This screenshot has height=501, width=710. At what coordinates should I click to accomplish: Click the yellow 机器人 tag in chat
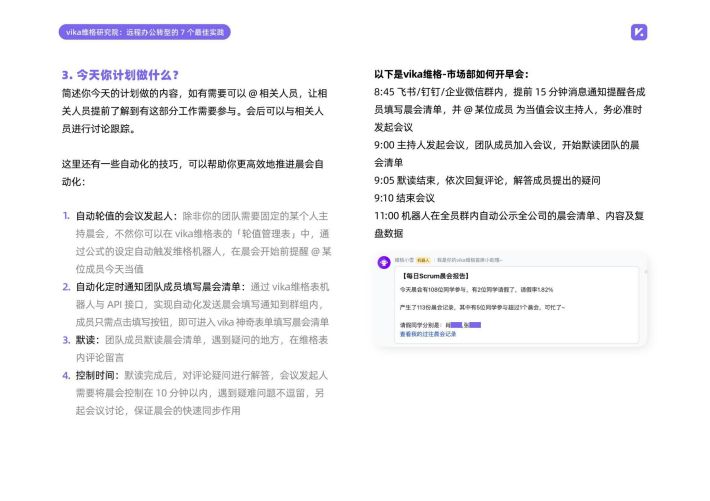pos(423,260)
